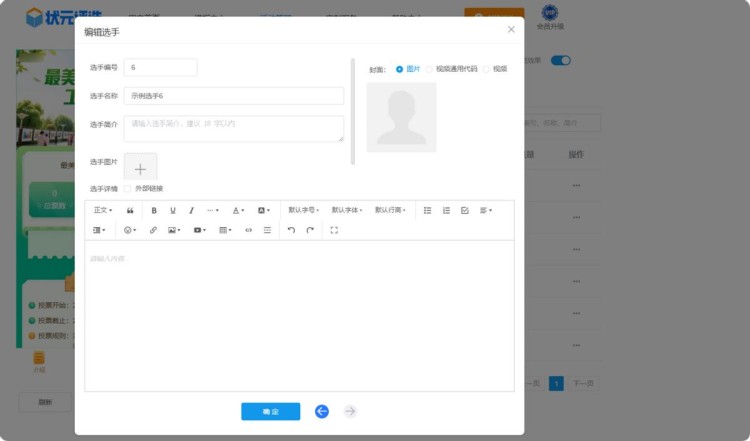
Task: Switch the editor to fullscreen mode
Action: [x=334, y=230]
